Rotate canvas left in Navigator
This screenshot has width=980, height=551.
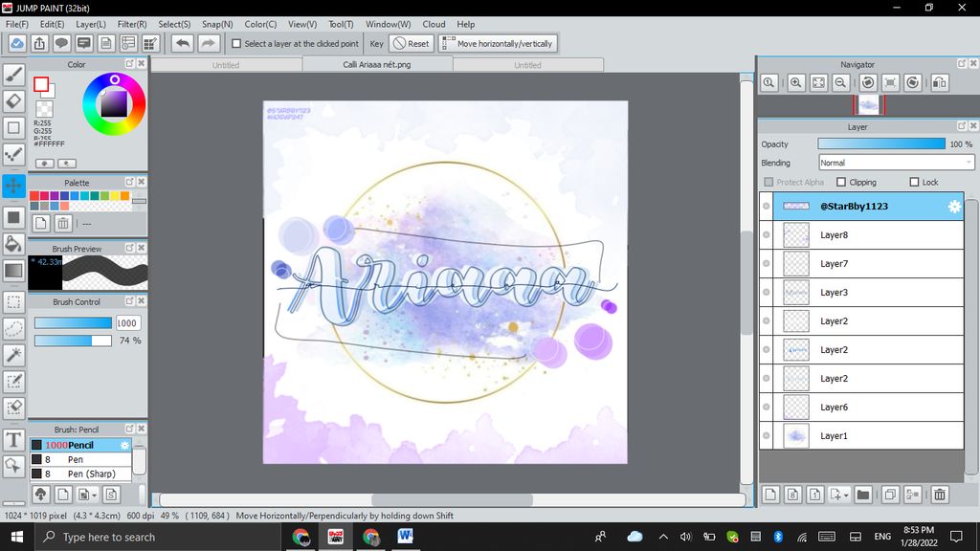(x=867, y=82)
